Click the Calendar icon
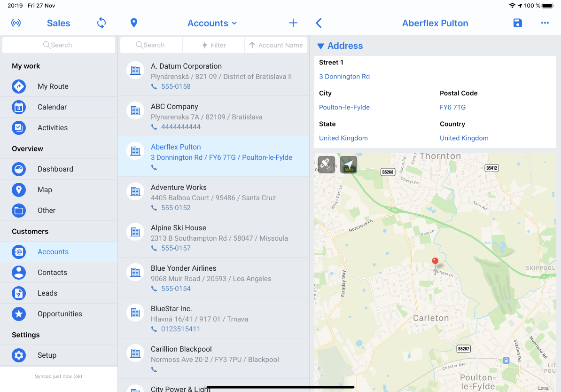This screenshot has width=561, height=392. click(19, 107)
